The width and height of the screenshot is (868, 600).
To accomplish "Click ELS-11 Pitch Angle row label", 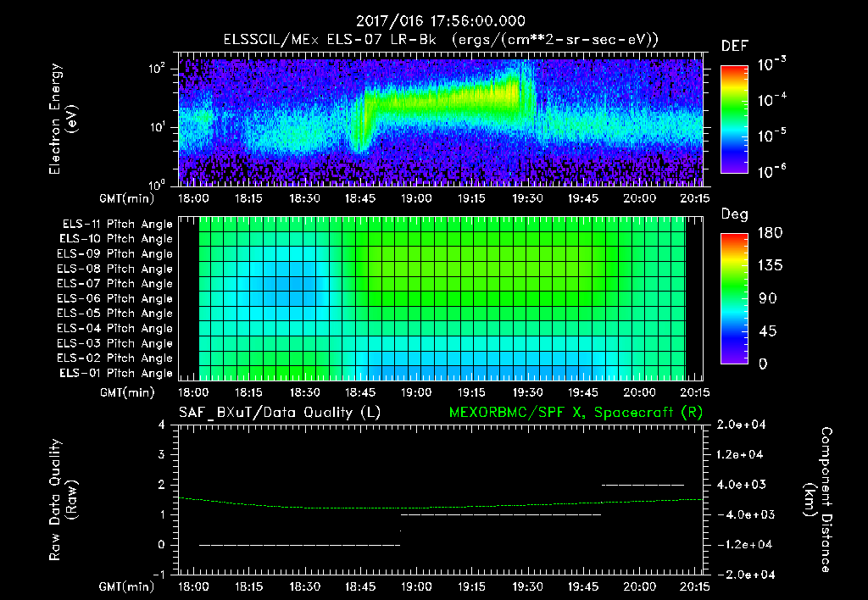I will tap(117, 225).
